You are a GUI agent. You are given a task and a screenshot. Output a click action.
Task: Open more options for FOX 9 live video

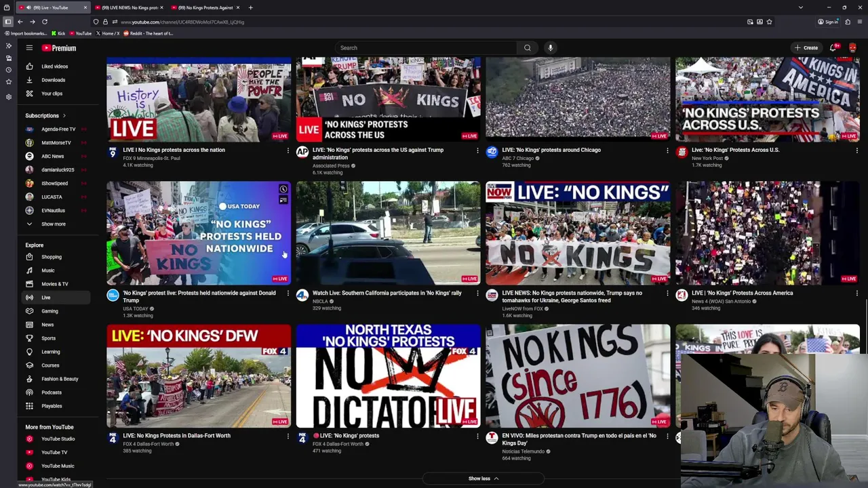(288, 150)
